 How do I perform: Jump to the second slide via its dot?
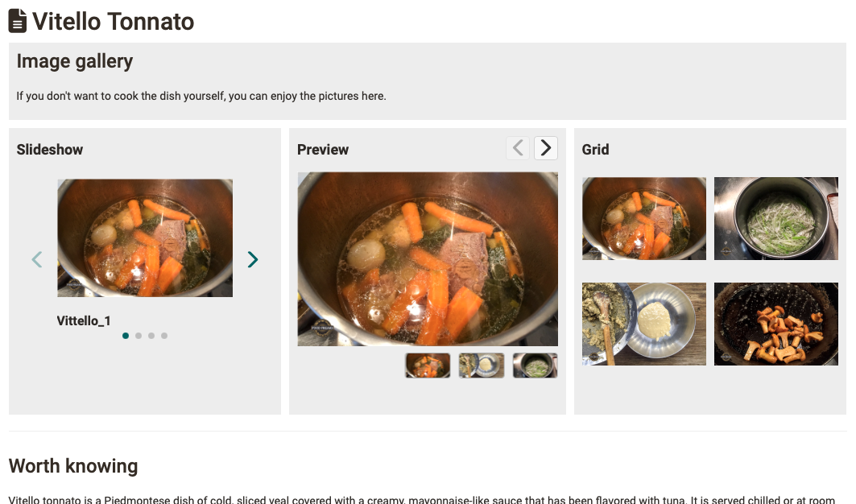[139, 336]
